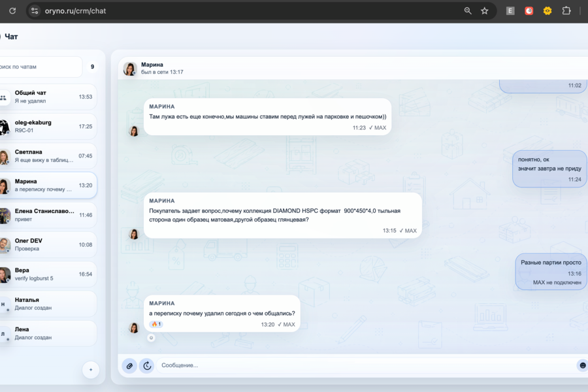
Task: Open the yellow gear browser extension
Action: click(547, 11)
